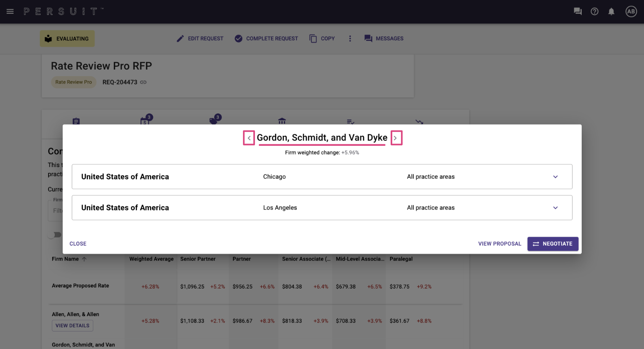Click the Chicago city label

point(274,177)
